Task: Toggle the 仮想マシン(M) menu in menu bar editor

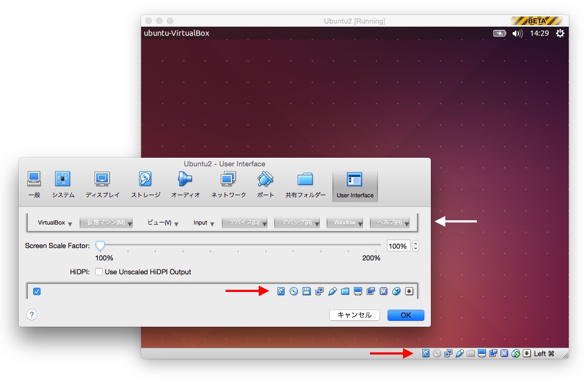Action: 106,222
